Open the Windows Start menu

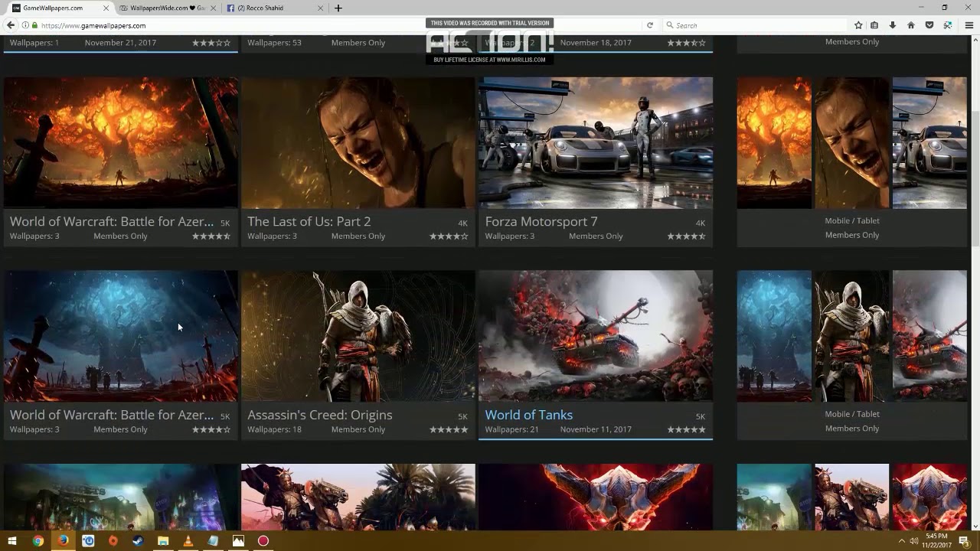point(12,541)
